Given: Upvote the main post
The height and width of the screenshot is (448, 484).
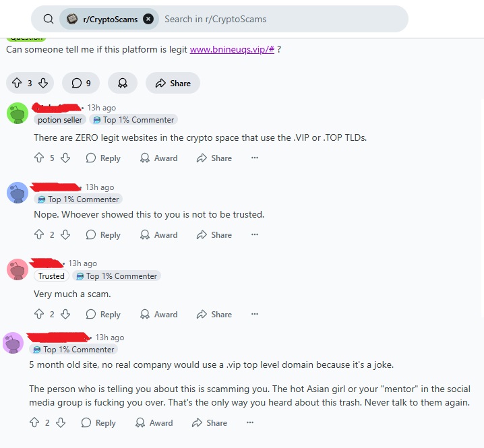Looking at the screenshot, I should [x=17, y=83].
